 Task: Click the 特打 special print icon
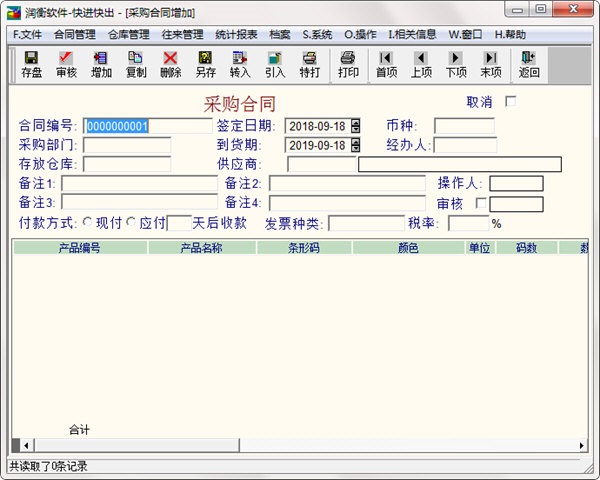point(309,57)
